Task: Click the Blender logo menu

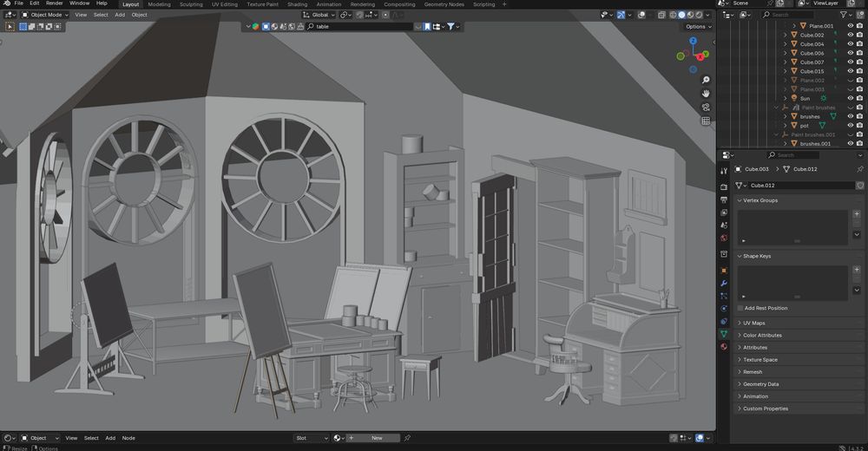Action: coord(7,3)
